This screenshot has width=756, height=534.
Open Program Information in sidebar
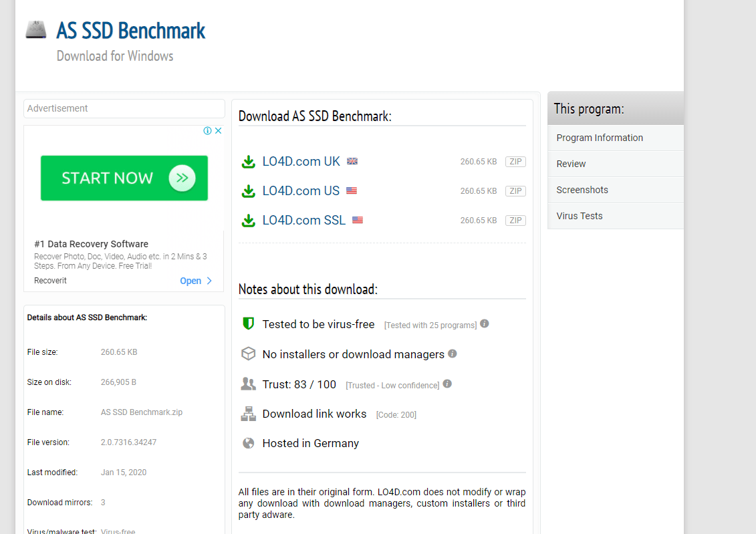tap(616, 138)
